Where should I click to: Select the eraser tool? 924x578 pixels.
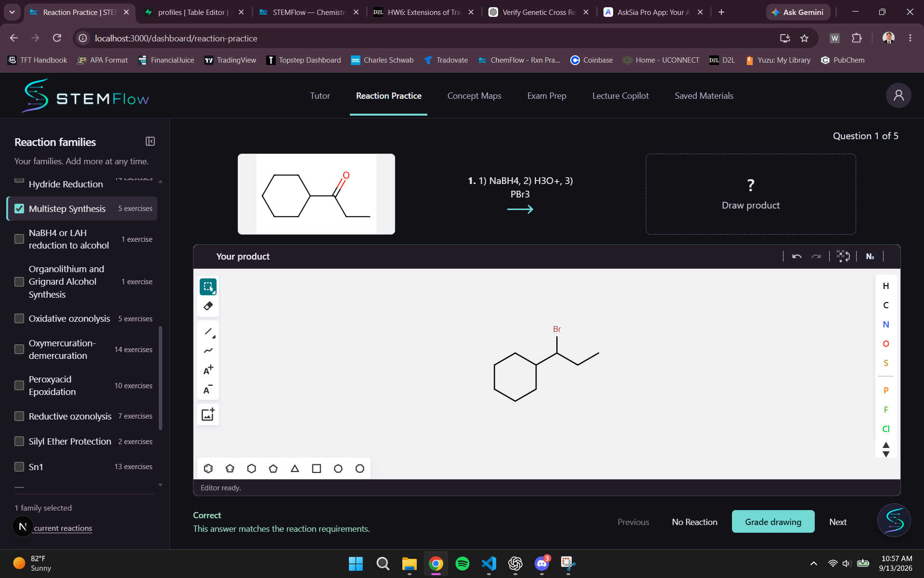[x=208, y=306]
